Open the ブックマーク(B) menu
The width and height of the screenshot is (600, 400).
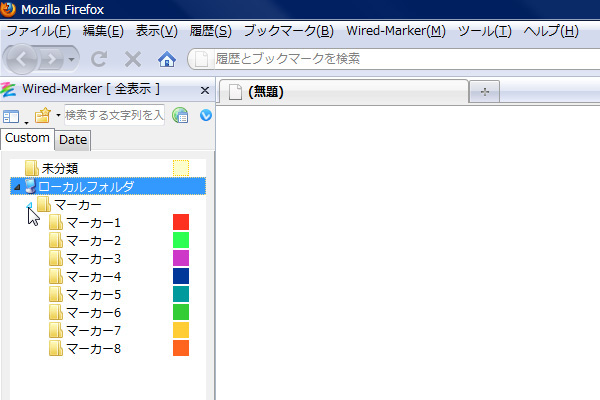[x=289, y=31]
